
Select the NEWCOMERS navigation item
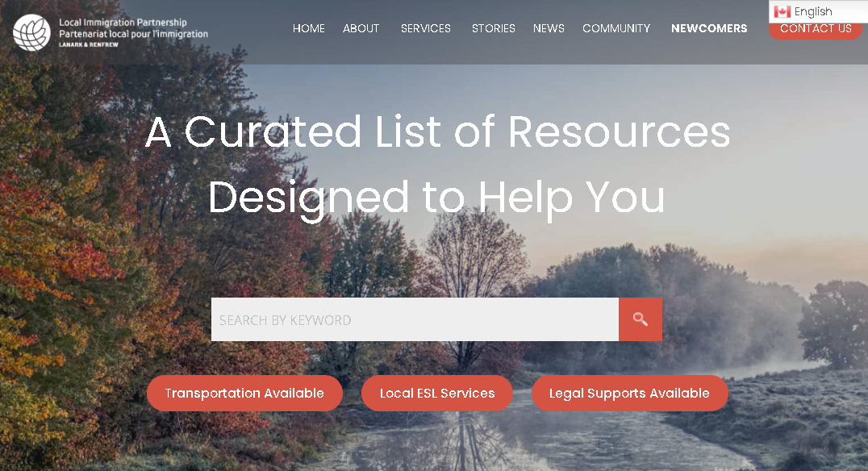pos(709,28)
